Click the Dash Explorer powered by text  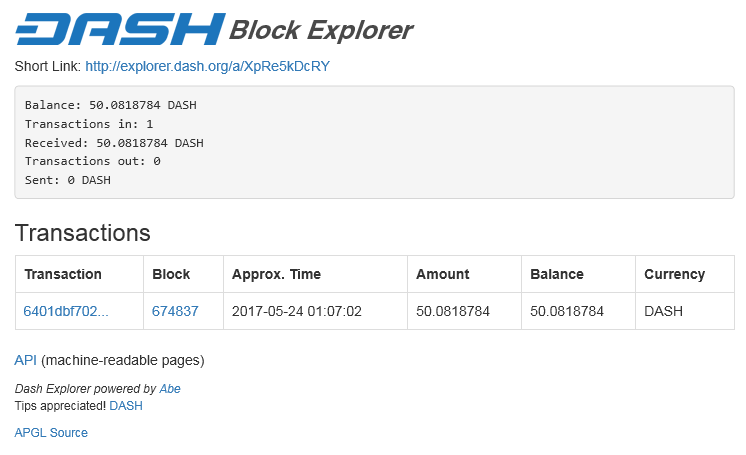pos(85,389)
